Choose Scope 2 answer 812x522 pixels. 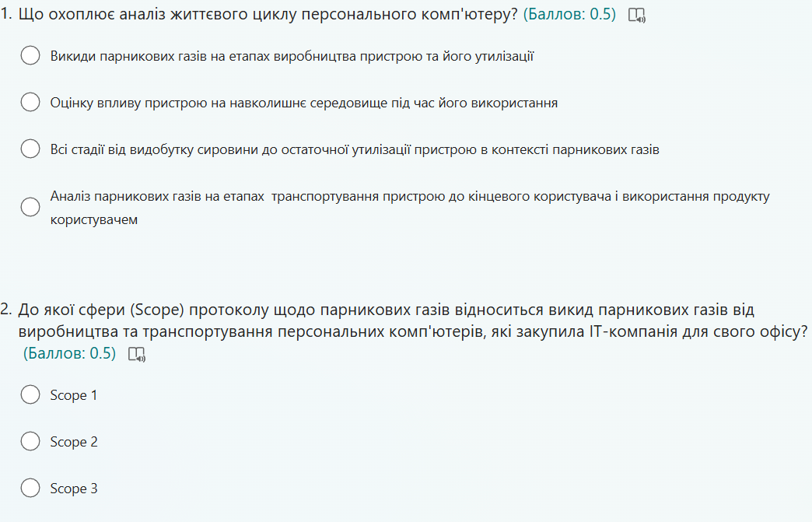click(x=30, y=441)
